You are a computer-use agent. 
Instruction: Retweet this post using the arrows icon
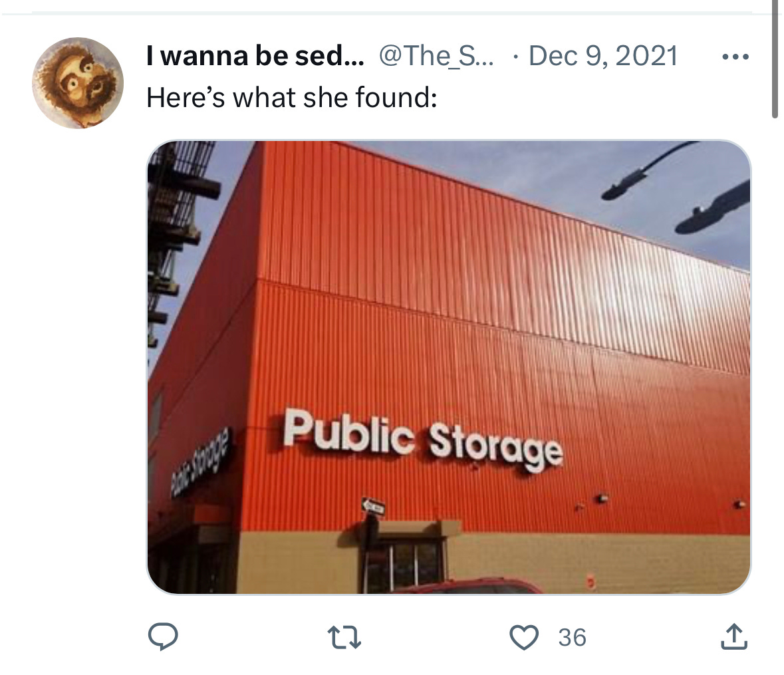[x=344, y=638]
